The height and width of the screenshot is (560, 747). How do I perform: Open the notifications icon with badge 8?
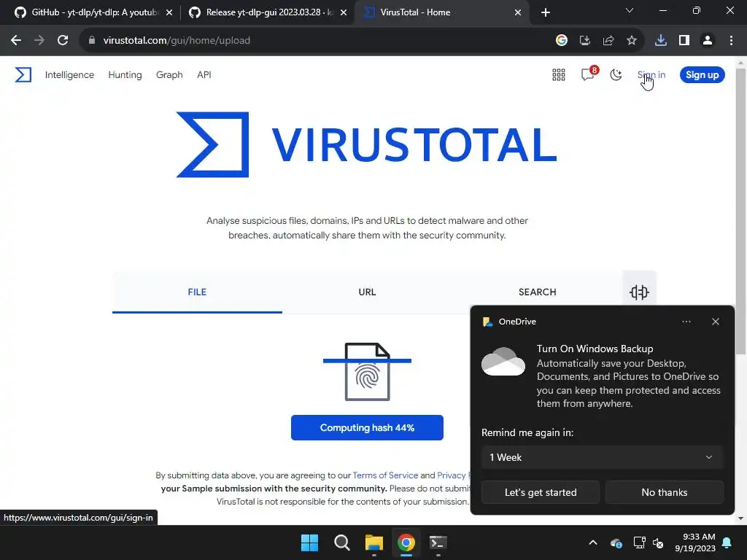click(589, 74)
